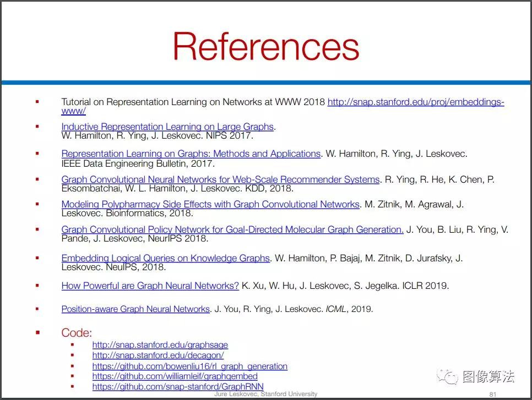Click Representation Learning on Graphs: Methods and Applications

coord(191,154)
